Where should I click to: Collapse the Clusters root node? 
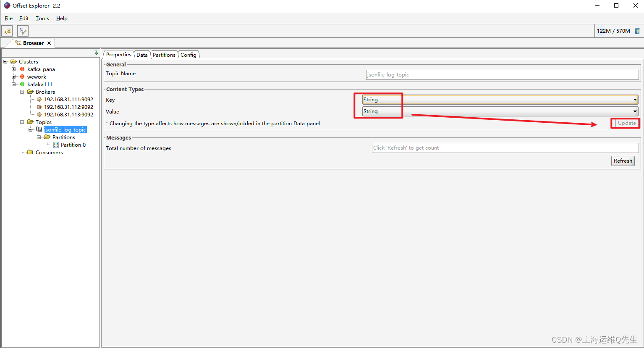pyautogui.click(x=5, y=61)
